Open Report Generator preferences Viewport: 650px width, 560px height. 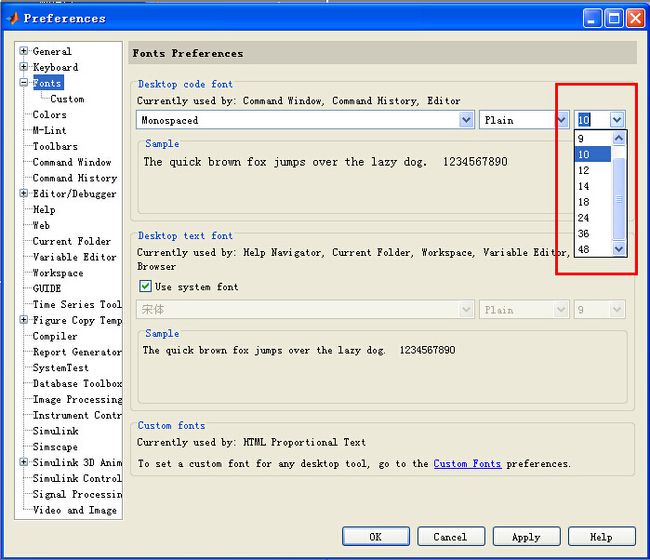tap(77, 352)
